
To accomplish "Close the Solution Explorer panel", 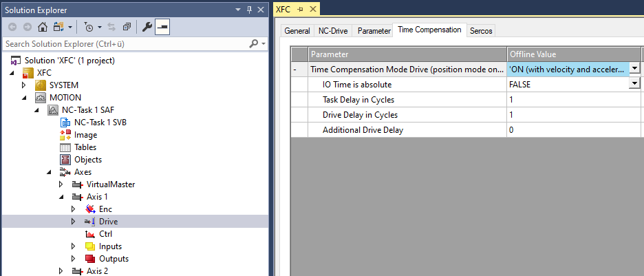I will (x=260, y=10).
